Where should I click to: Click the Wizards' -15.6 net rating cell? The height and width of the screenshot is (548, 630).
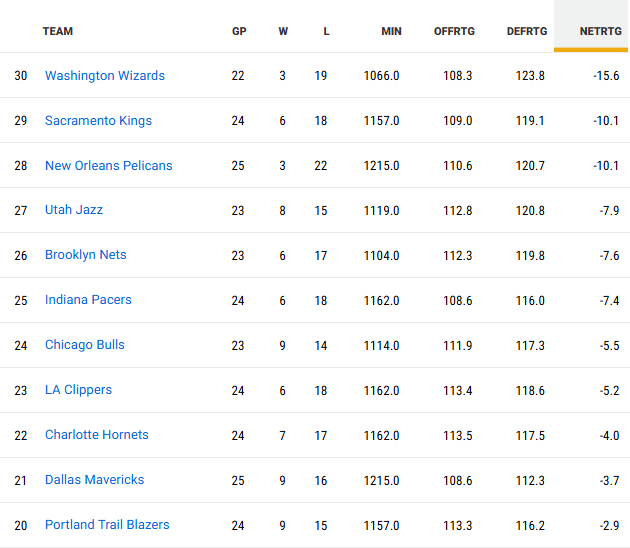pos(602,76)
